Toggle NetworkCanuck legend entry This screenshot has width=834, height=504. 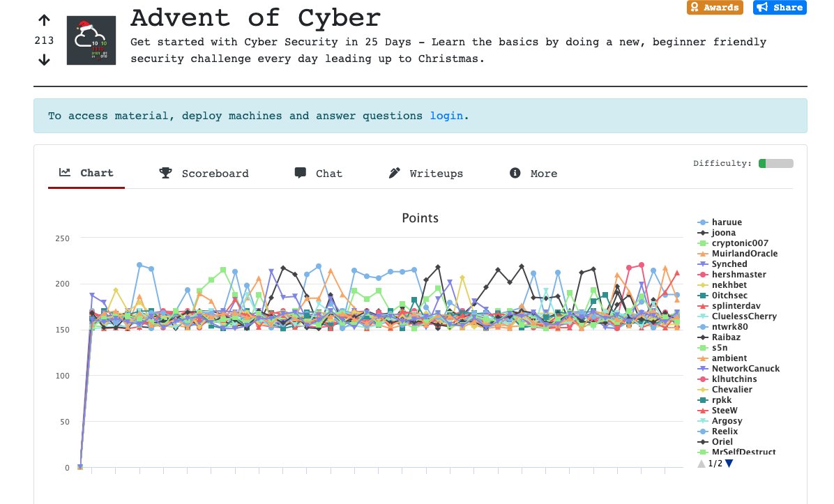[x=738, y=369]
